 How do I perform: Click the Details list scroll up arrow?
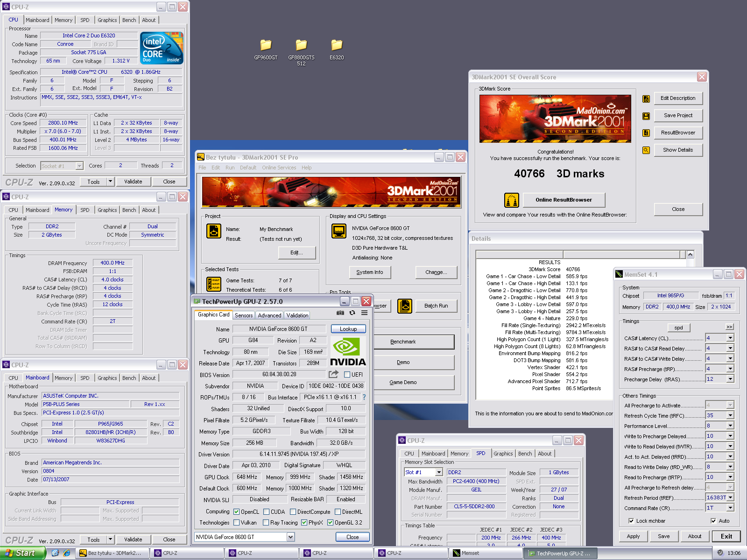click(691, 254)
